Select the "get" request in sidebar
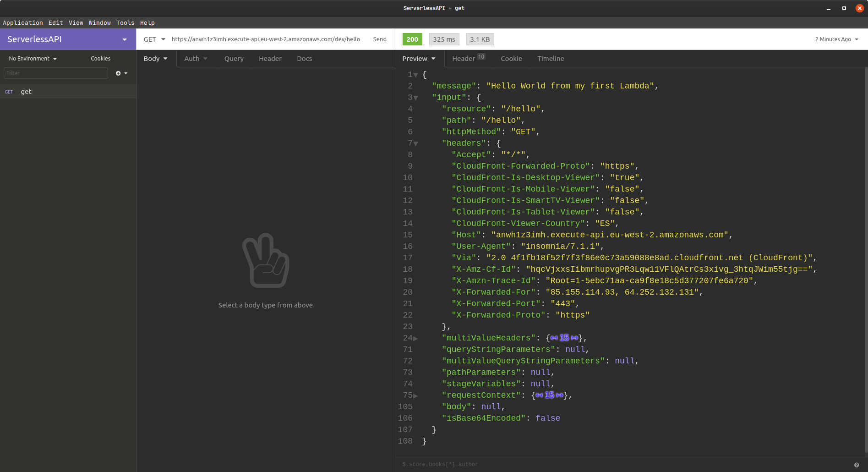This screenshot has height=472, width=868. pos(68,92)
